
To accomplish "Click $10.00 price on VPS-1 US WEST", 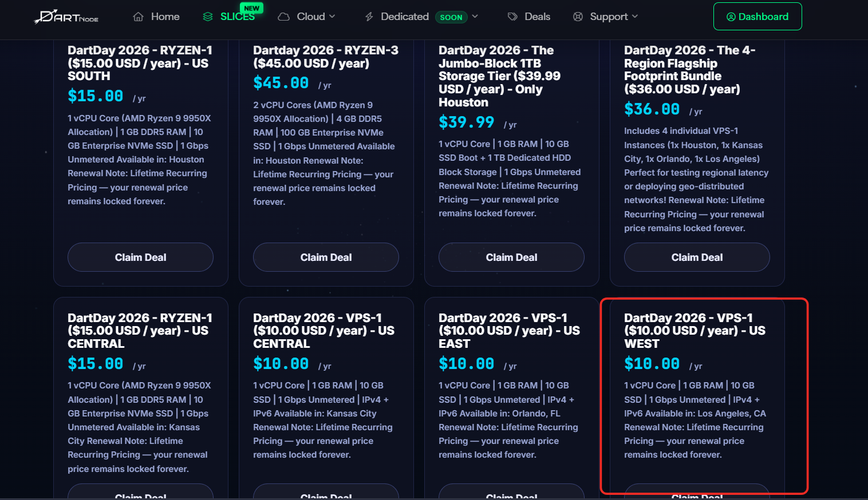I will tap(652, 363).
